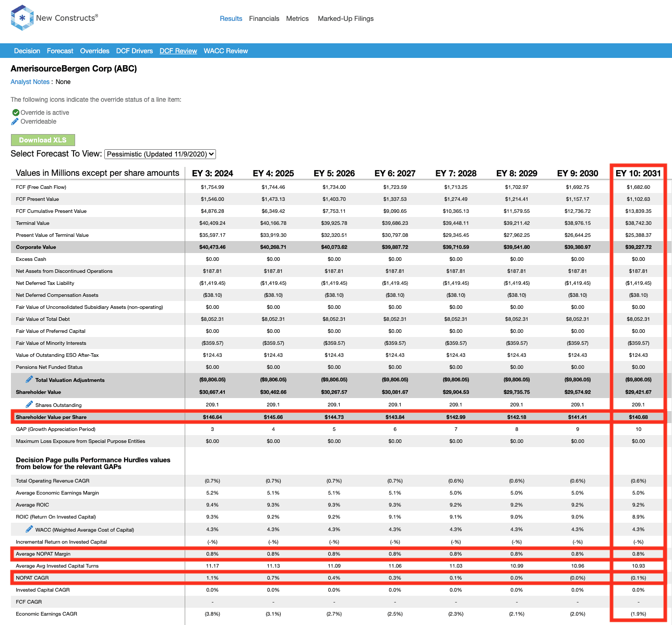Click the Download XLS button
Image resolution: width=672 pixels, height=625 pixels.
click(x=43, y=140)
